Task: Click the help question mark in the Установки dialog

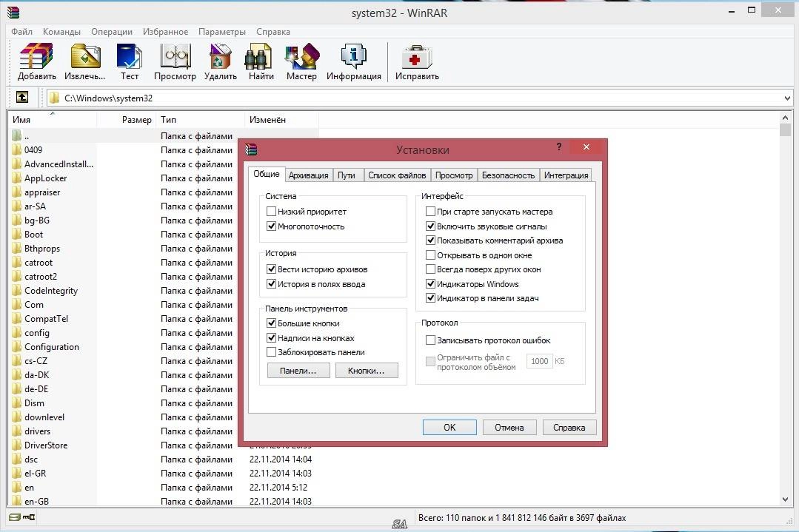Action: (559, 147)
